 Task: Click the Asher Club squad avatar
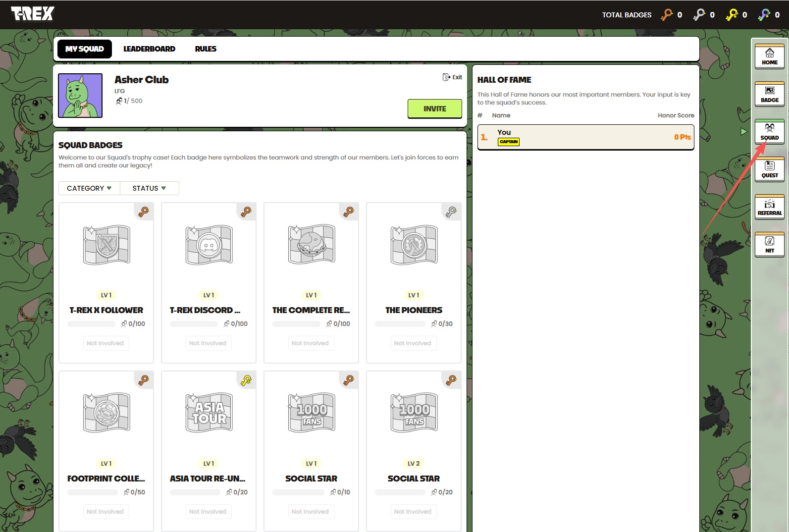pos(80,96)
